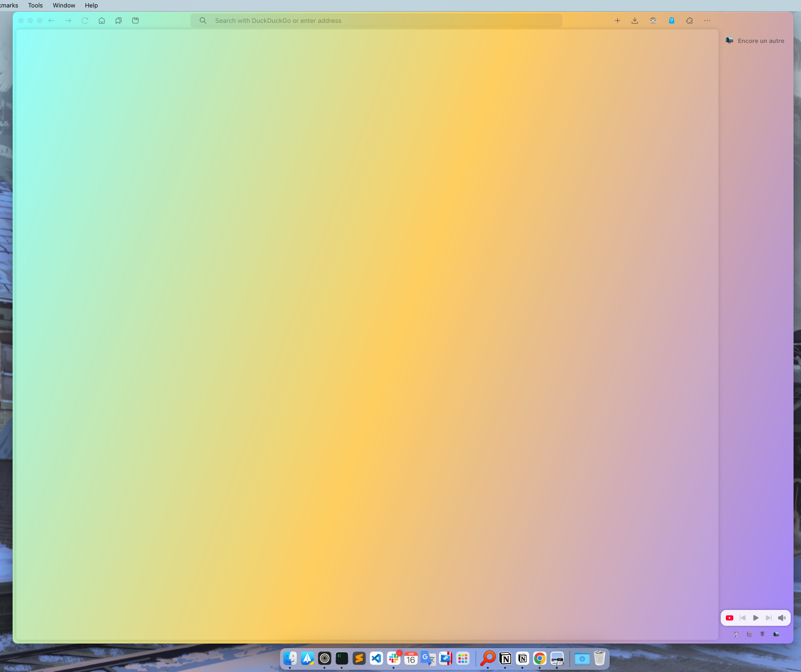Open a new tab with plus icon
This screenshot has height=672, width=801.
618,21
